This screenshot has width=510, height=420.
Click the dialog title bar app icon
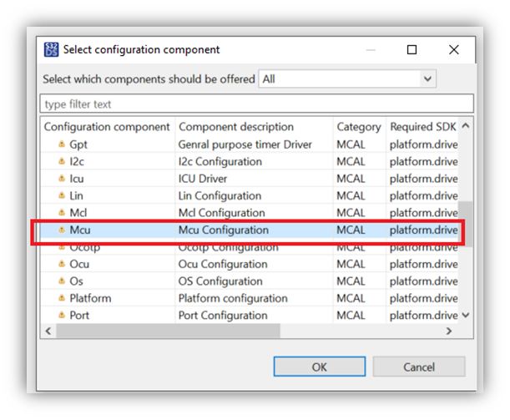coord(52,49)
